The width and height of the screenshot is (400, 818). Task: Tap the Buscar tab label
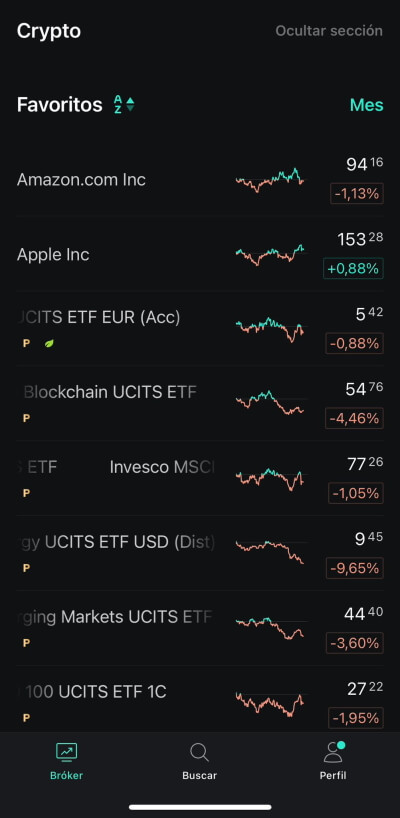pos(199,775)
